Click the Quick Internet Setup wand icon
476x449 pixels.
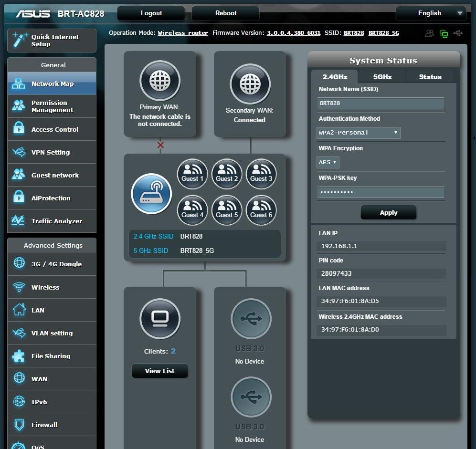[x=20, y=40]
